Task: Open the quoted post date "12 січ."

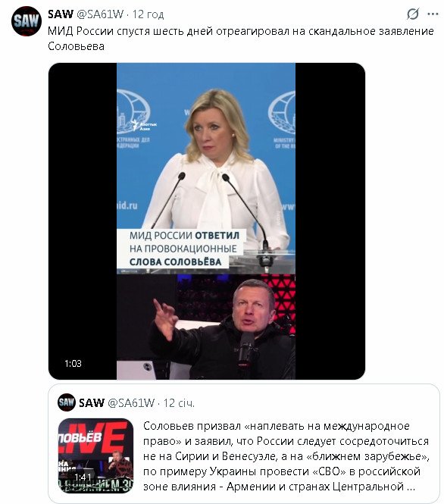Action: (x=179, y=402)
